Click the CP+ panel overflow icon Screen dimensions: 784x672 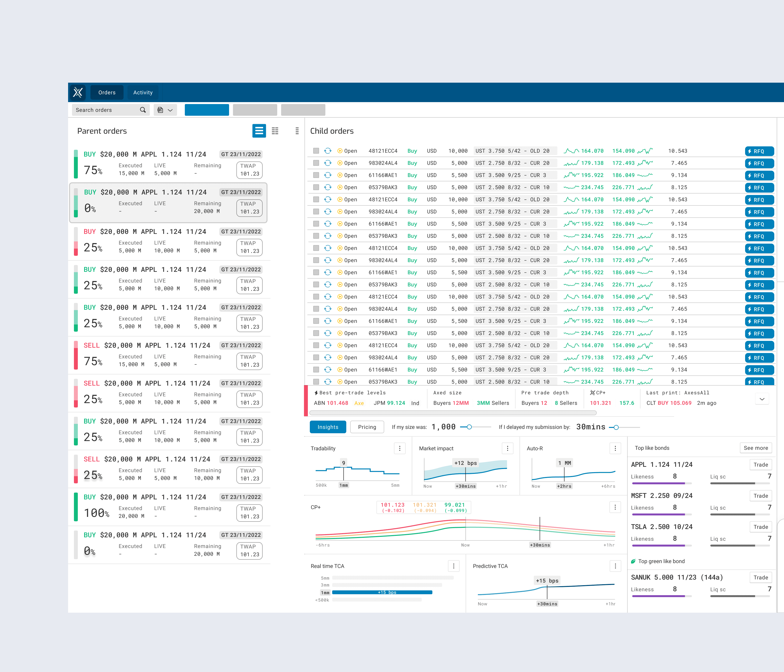615,508
